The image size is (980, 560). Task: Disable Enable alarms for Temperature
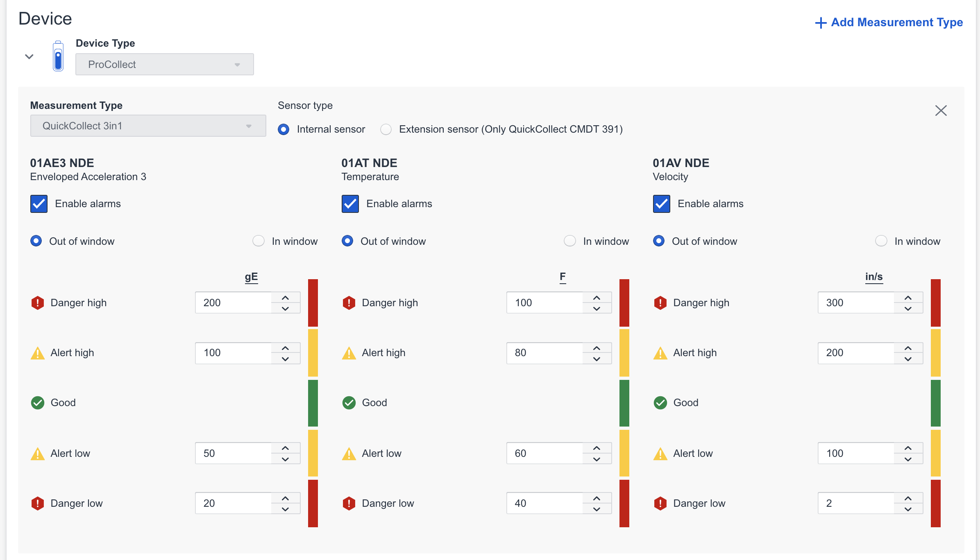[349, 203]
